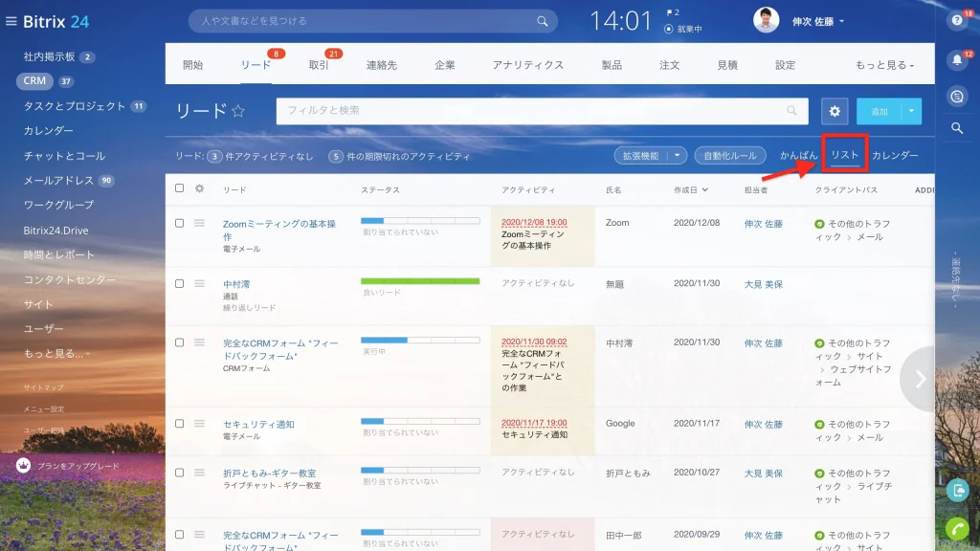Switch to リスト view
980x551 pixels.
click(x=844, y=155)
